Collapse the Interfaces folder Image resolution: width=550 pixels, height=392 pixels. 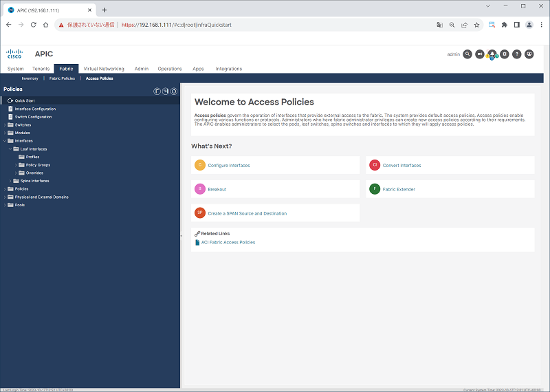[x=5, y=141]
